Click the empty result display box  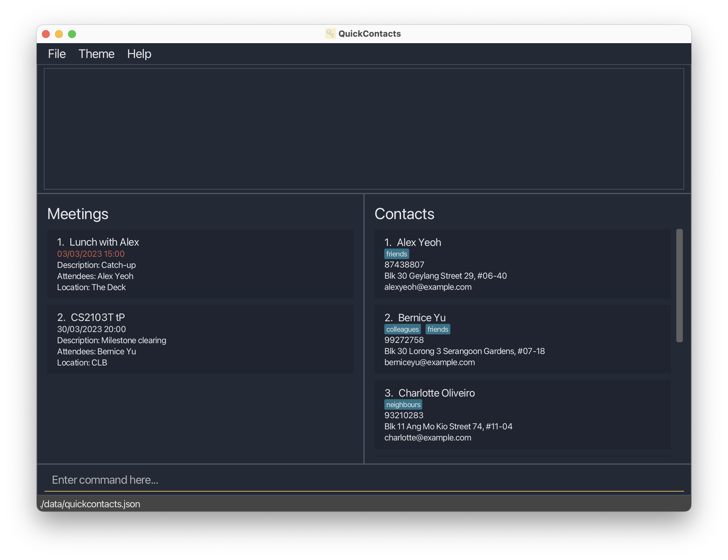tap(364, 129)
